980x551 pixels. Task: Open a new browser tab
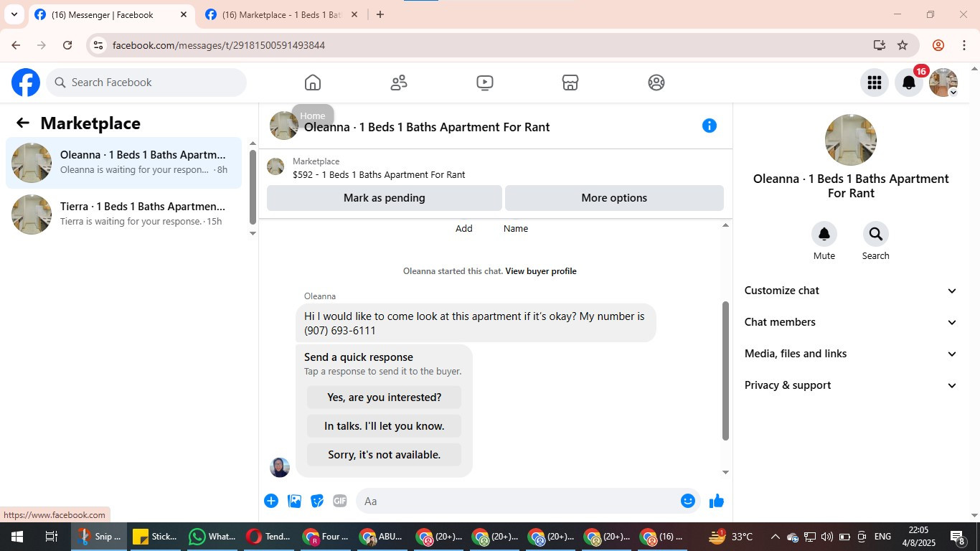pyautogui.click(x=380, y=14)
